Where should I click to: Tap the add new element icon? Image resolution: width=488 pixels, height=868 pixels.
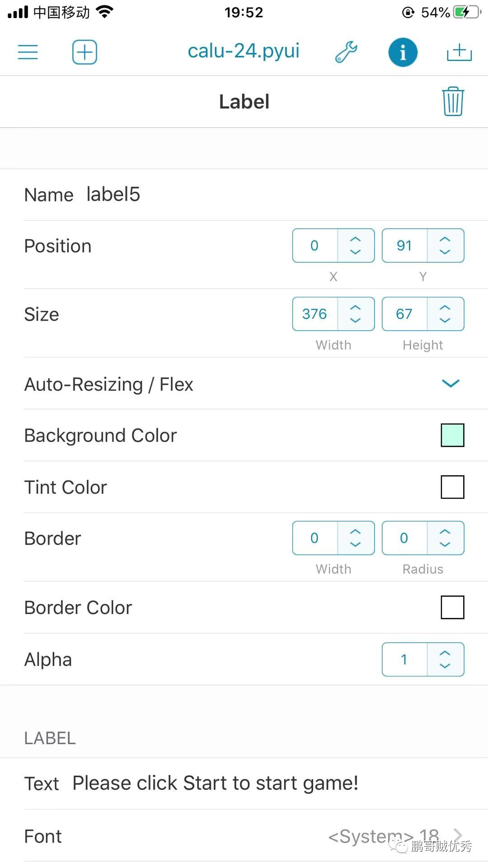84,52
